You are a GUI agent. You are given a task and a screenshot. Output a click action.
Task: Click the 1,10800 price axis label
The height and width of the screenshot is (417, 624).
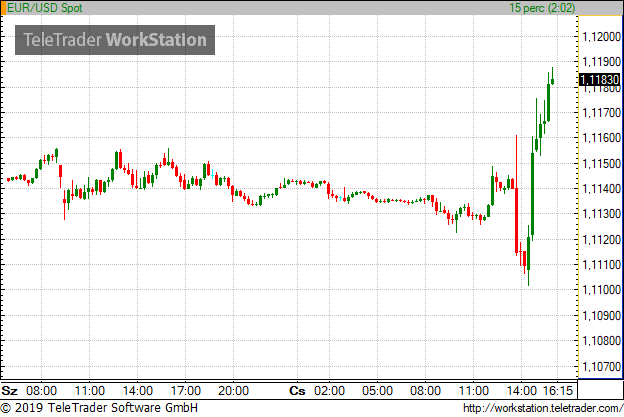pyautogui.click(x=601, y=341)
